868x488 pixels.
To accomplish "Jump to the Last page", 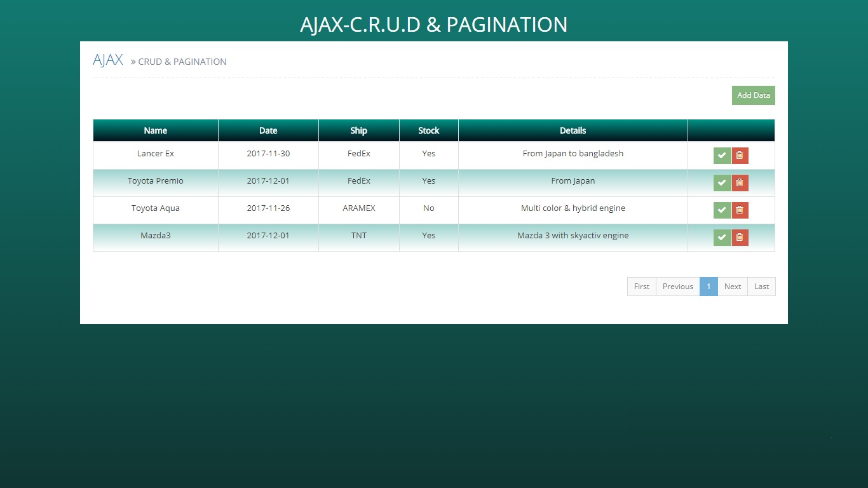I will click(761, 286).
